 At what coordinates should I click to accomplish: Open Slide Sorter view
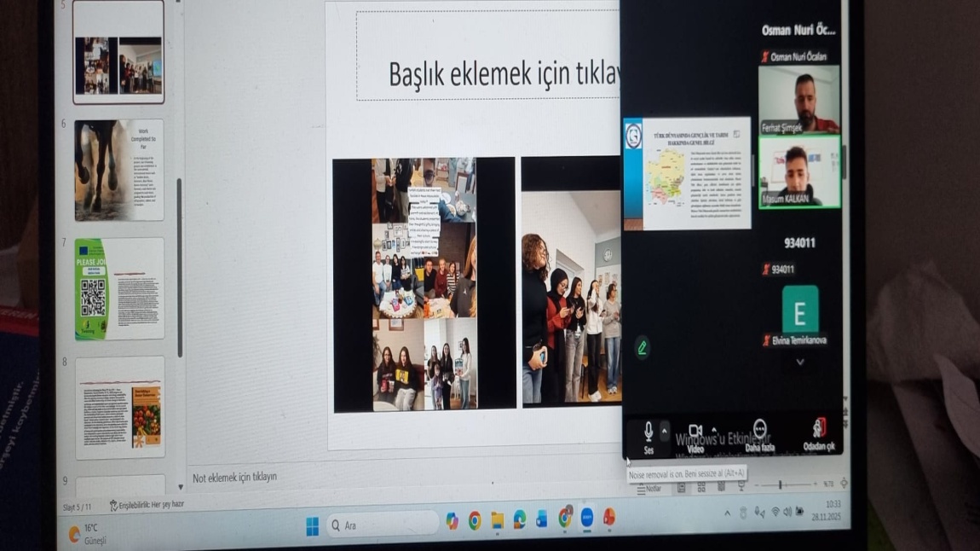coord(700,487)
